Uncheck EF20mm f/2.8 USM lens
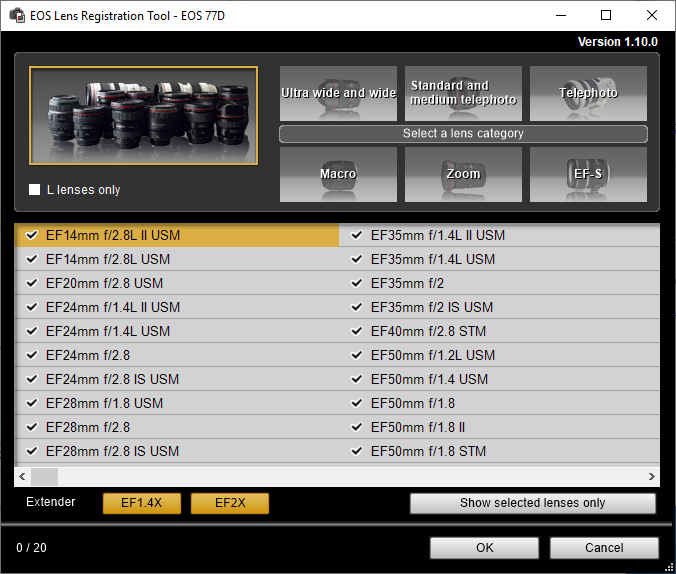The image size is (676, 574). pos(32,283)
